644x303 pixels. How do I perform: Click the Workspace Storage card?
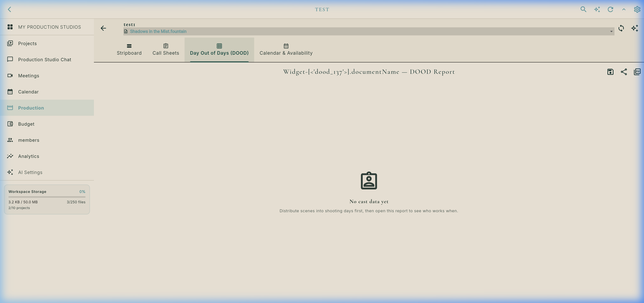pyautogui.click(x=47, y=199)
